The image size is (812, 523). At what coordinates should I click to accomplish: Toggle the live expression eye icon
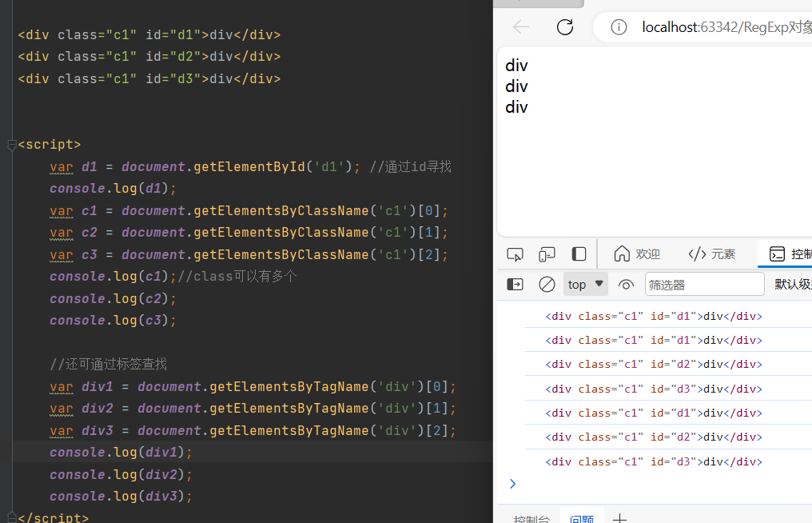tap(626, 285)
